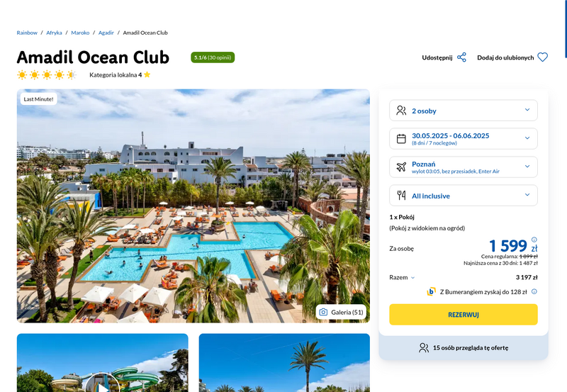Click the yellow REZERWUJ button
This screenshot has height=392, width=567.
click(464, 315)
